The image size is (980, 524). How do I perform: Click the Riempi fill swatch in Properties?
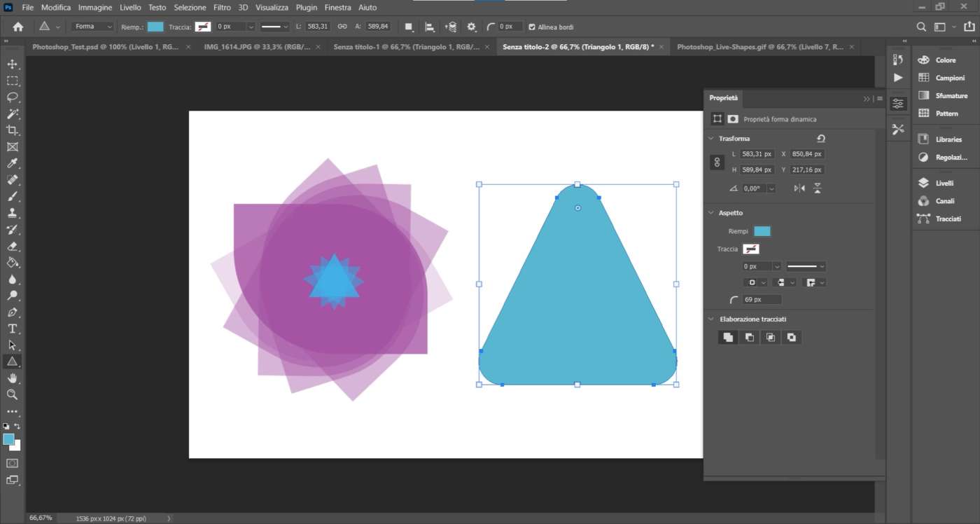[762, 231]
